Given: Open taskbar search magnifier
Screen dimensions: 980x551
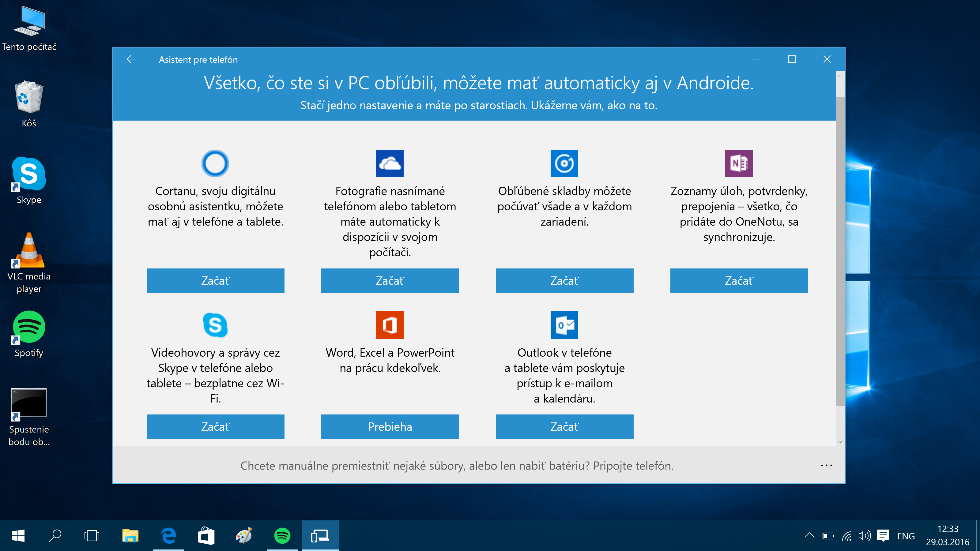Looking at the screenshot, I should tap(55, 536).
